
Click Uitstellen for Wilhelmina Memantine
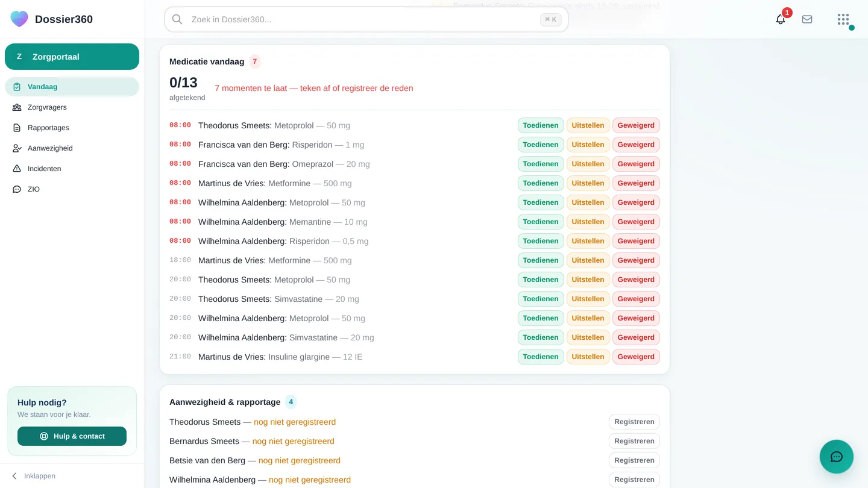[588, 222]
